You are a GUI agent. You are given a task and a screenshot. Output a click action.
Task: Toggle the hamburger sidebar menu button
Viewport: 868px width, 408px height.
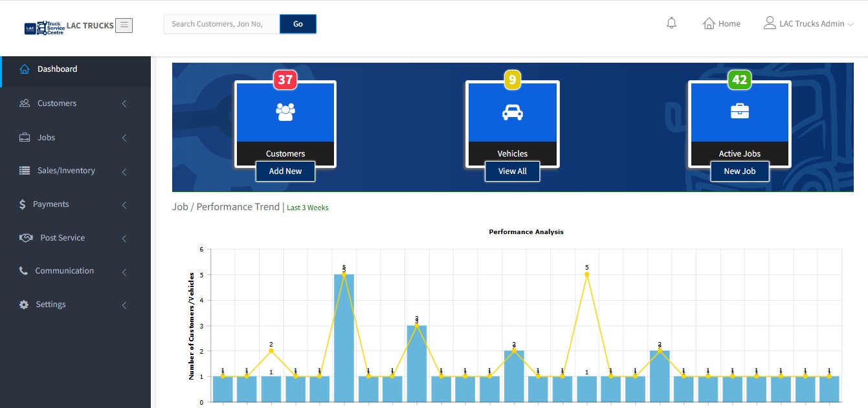point(124,25)
